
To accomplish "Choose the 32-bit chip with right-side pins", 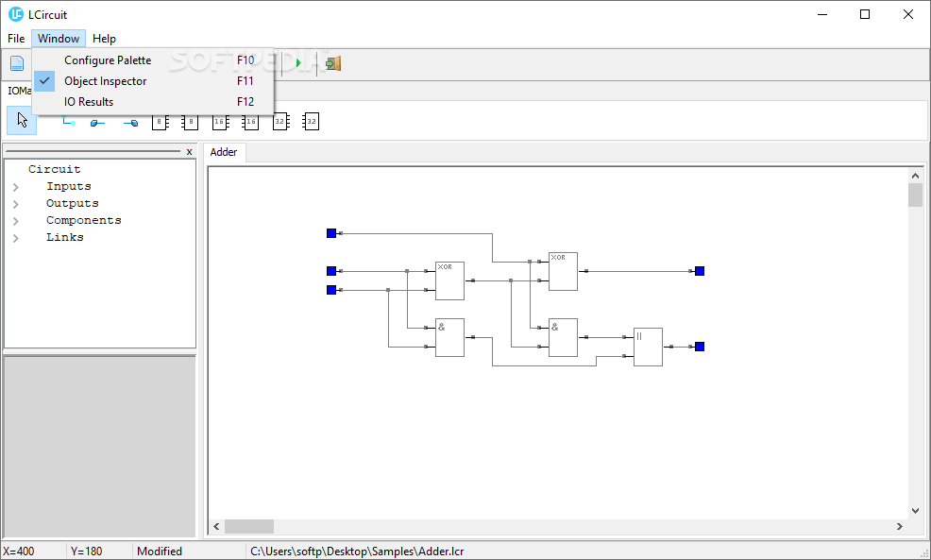I will click(280, 122).
